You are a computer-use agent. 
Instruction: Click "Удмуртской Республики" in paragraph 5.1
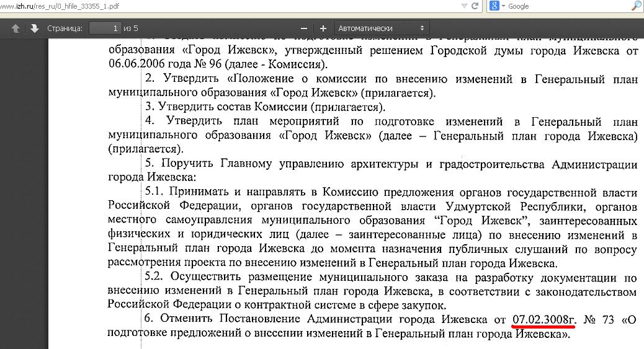[516, 206]
